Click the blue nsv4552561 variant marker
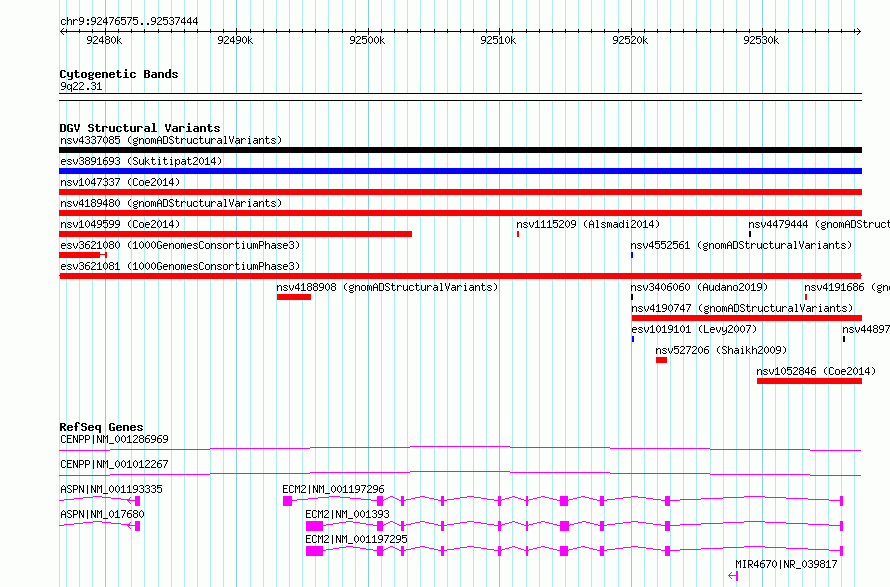 632,255
